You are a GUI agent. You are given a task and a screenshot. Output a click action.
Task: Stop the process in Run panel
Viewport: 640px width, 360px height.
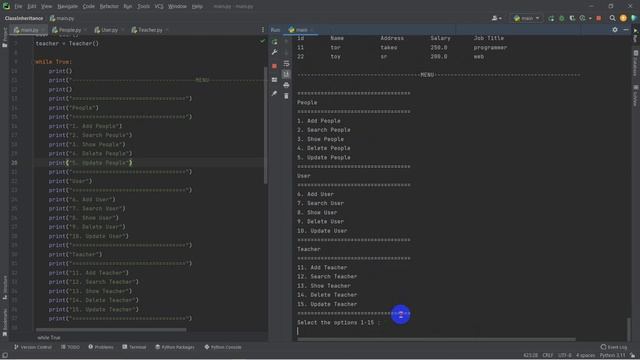[x=275, y=66]
